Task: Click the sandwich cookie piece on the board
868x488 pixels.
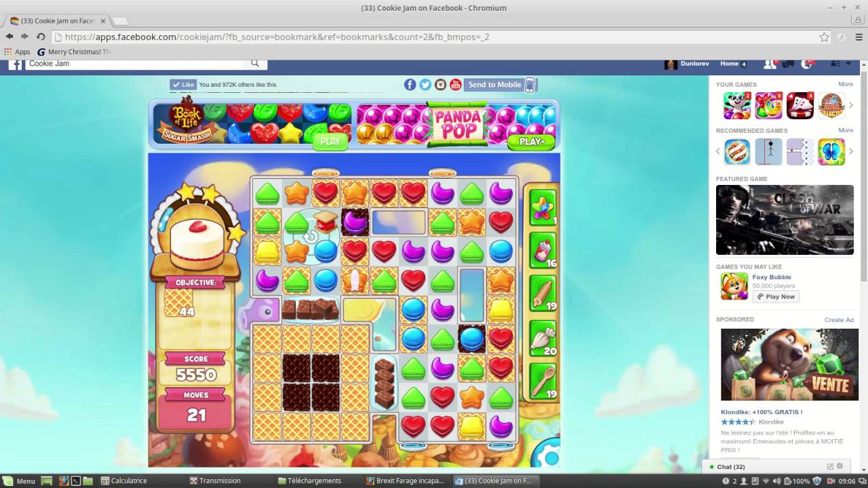Action: (x=326, y=222)
